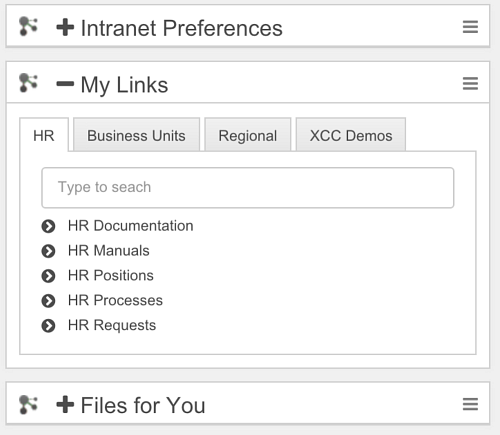Viewport: 500px width, 435px height.
Task: Switch to the Business Units tab
Action: pos(136,135)
